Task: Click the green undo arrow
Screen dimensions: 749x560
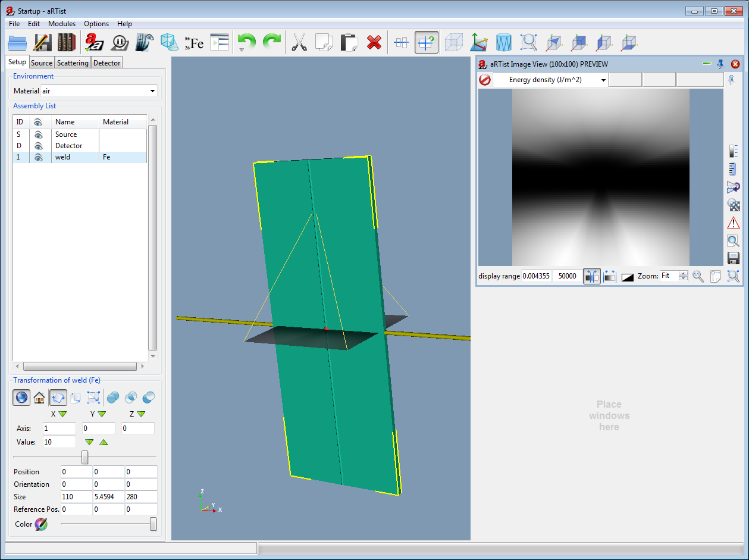Action: [x=246, y=42]
